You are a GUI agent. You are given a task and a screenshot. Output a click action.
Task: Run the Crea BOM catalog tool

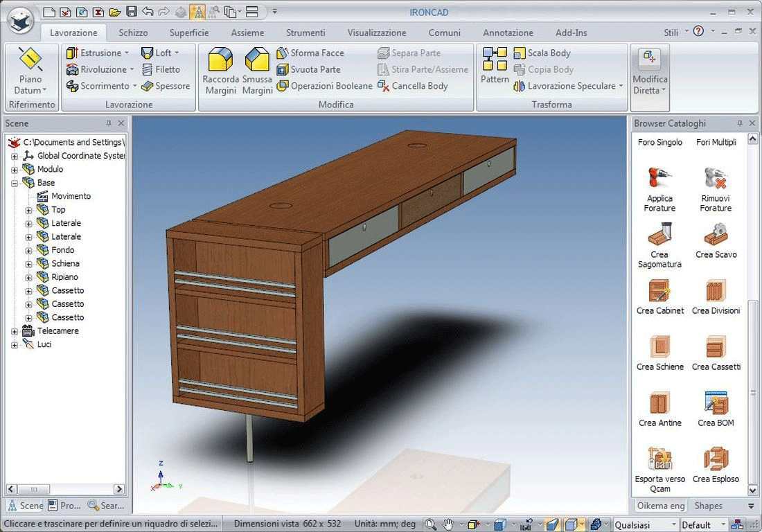click(x=716, y=407)
